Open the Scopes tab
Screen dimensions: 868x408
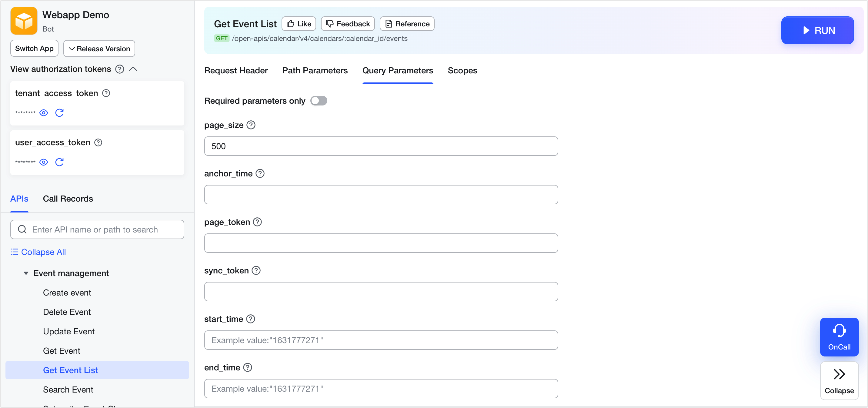[x=462, y=70]
